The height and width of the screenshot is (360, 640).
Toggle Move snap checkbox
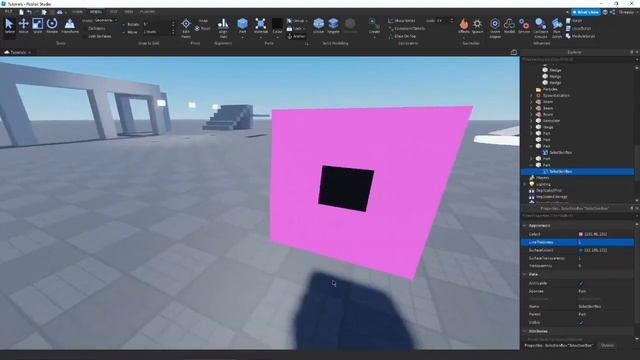coord(124,32)
